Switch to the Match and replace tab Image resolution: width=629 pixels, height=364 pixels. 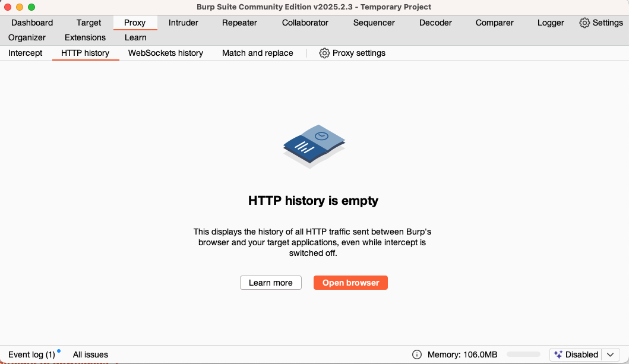pyautogui.click(x=257, y=53)
